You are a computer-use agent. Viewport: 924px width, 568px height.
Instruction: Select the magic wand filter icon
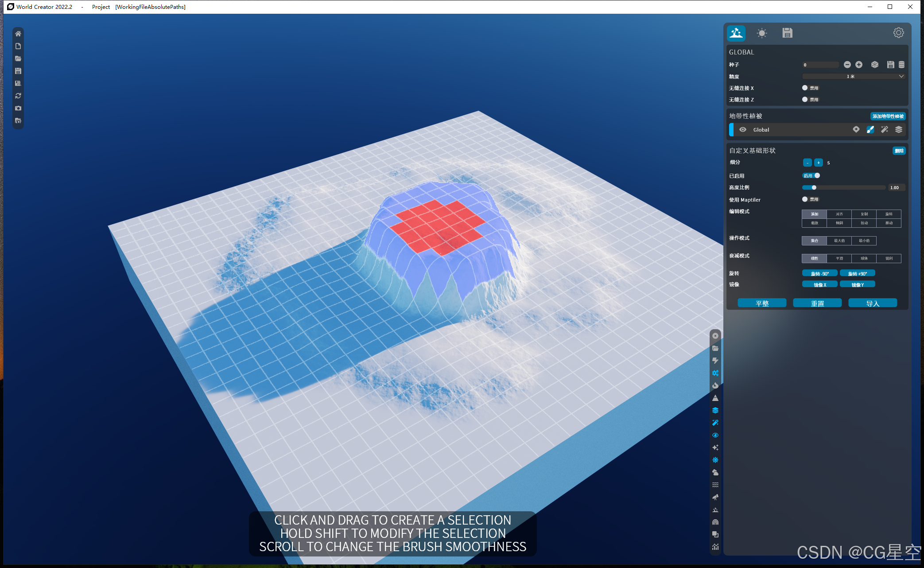[716, 423]
